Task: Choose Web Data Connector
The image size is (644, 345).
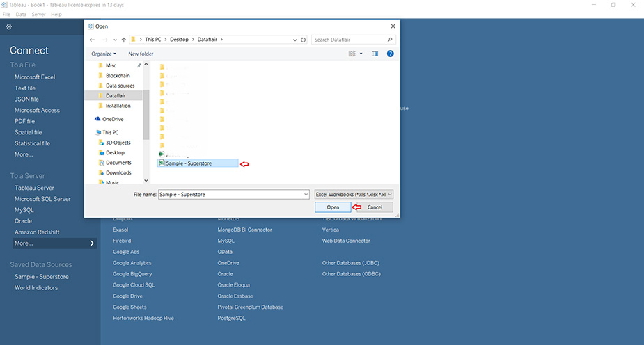Action: (x=346, y=241)
